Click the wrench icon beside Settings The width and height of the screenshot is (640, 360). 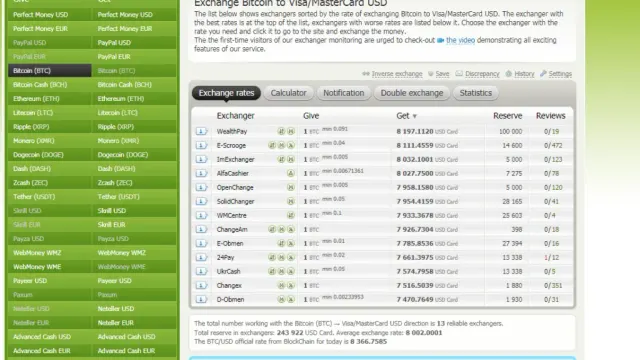[543, 73]
